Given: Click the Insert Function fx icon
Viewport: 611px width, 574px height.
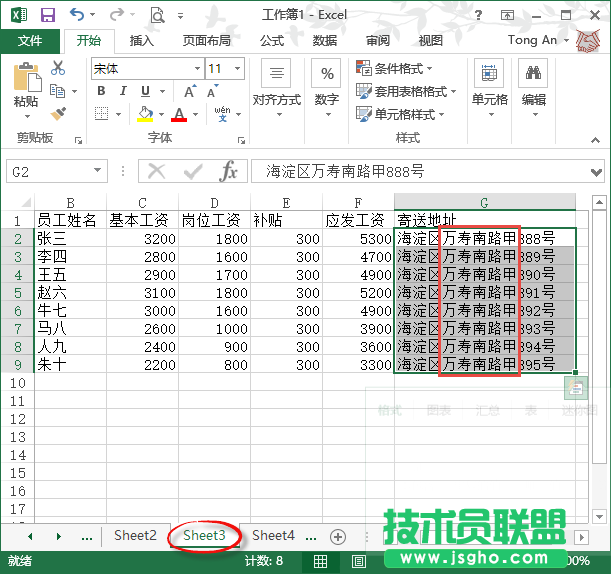Looking at the screenshot, I should (x=229, y=171).
